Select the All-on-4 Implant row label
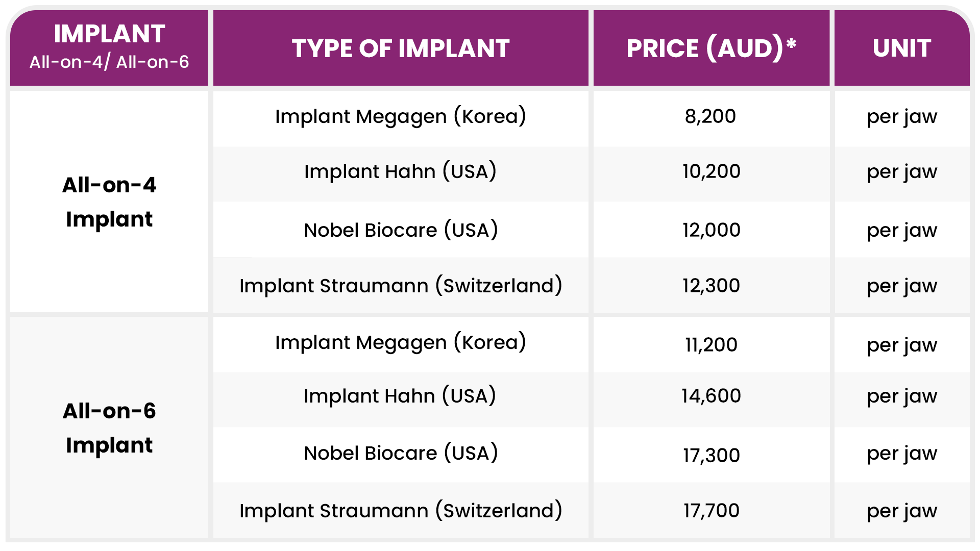Viewport: 980px width, 551px height. click(x=109, y=202)
